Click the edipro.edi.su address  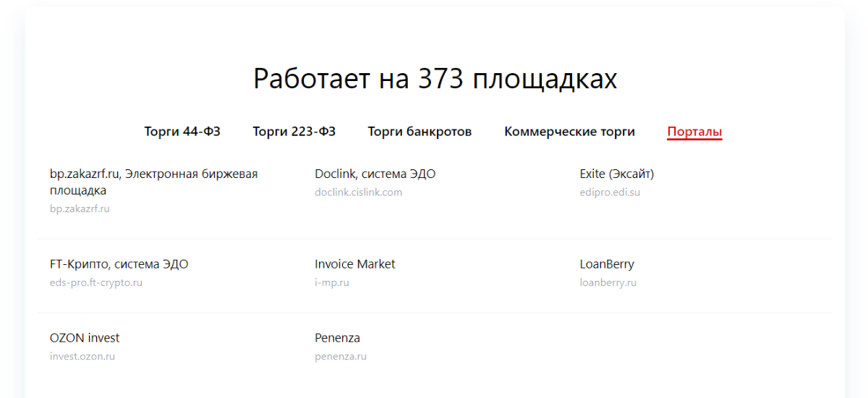tap(610, 192)
